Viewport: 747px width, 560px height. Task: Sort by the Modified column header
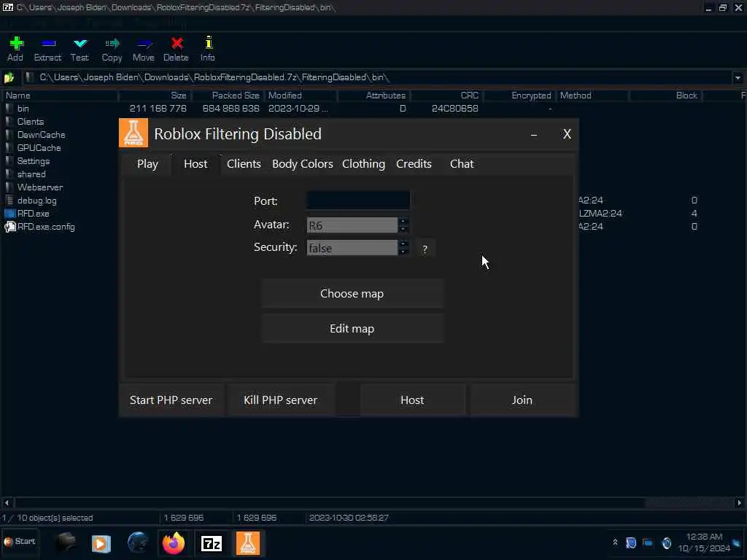pyautogui.click(x=301, y=96)
